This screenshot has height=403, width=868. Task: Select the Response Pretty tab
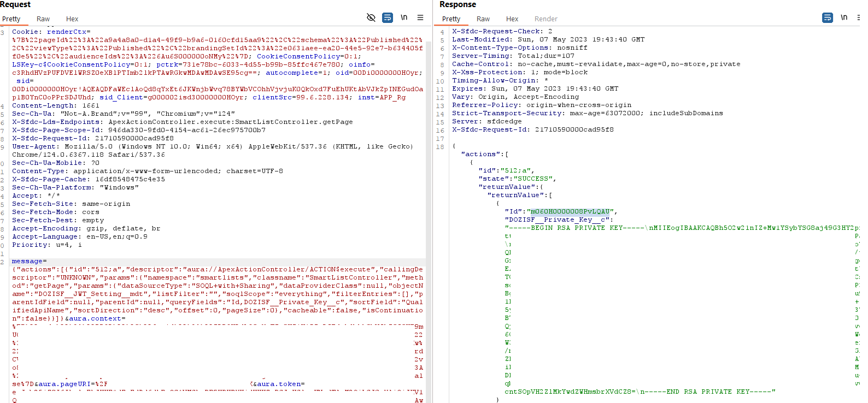[x=451, y=19]
